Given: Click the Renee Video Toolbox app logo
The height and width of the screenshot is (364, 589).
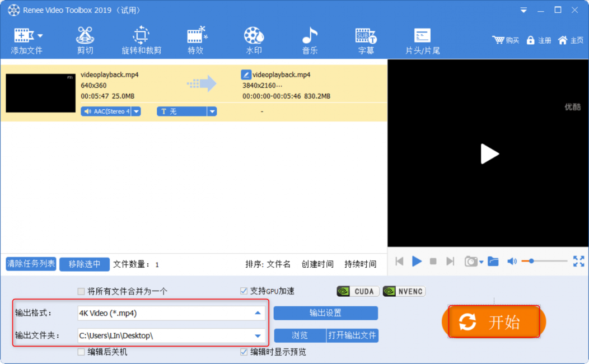Looking at the screenshot, I should pos(13,10).
